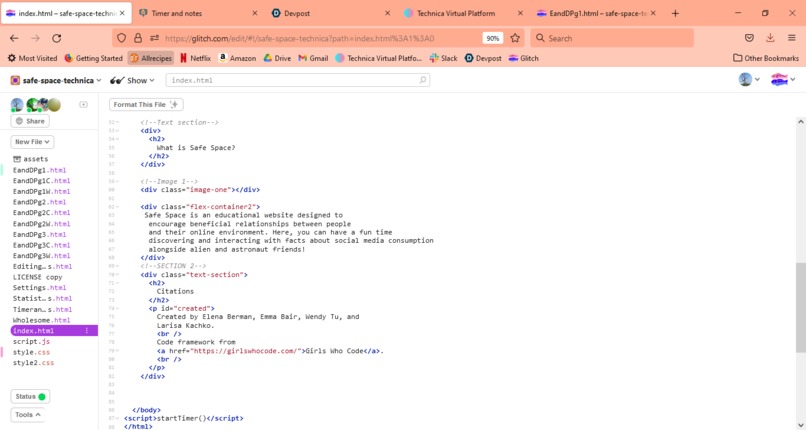Go back using browser back arrow

14,38
